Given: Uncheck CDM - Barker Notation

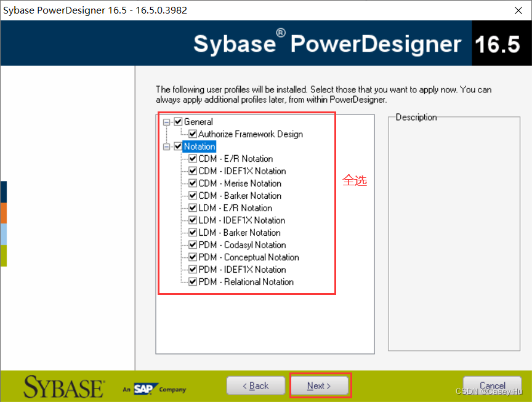Looking at the screenshot, I should point(193,196).
